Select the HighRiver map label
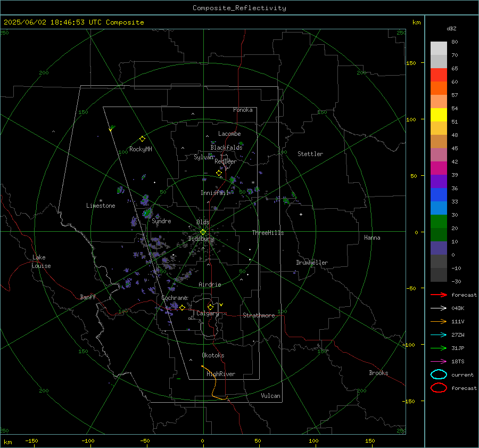 pos(221,374)
